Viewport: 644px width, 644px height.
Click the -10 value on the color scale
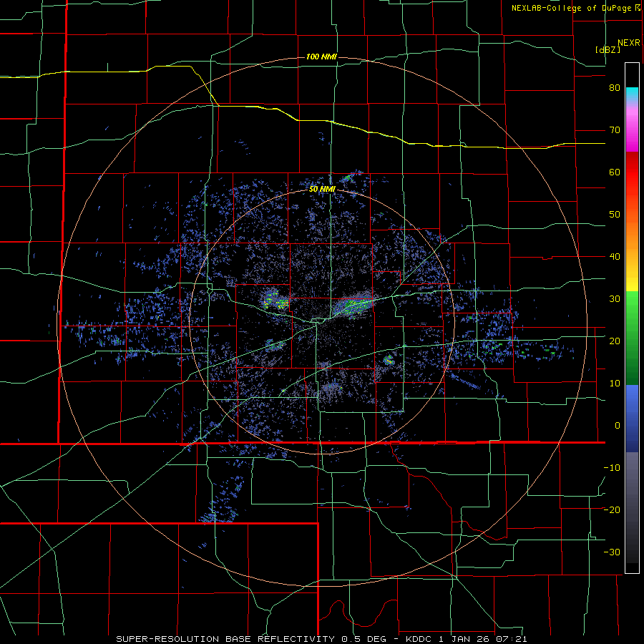tap(612, 467)
